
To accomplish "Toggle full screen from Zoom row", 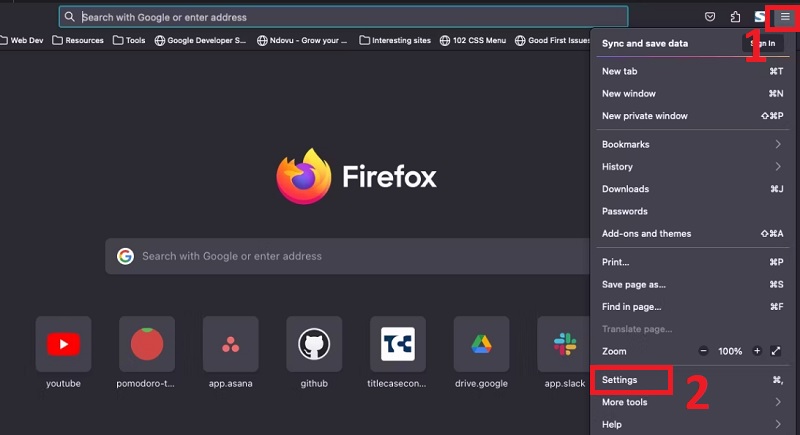I will [x=776, y=351].
